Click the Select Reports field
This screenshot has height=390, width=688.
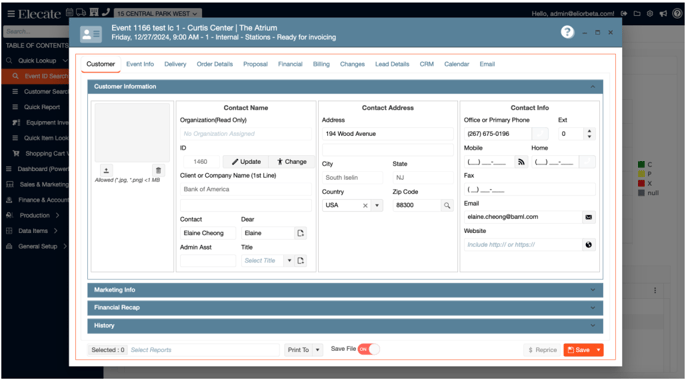point(203,350)
